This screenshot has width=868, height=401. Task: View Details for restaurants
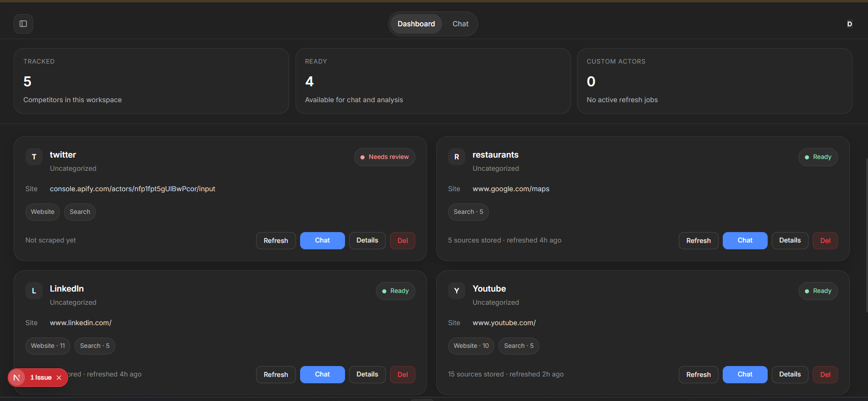(x=790, y=241)
